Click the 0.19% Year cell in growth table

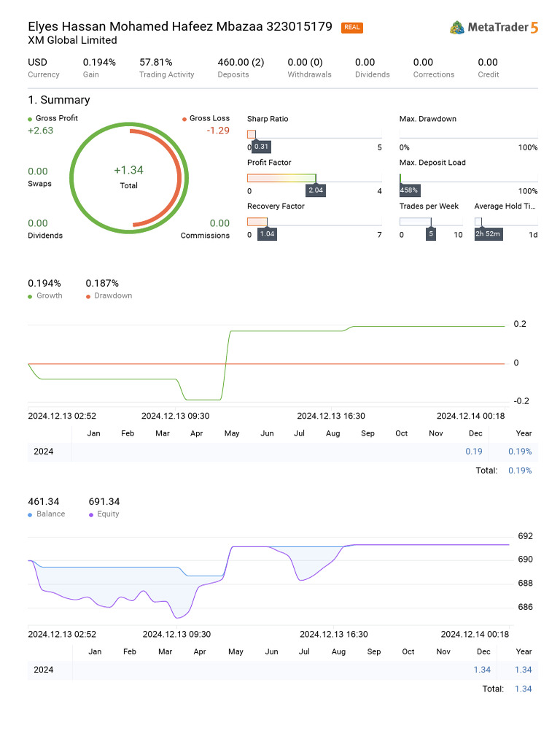[520, 451]
